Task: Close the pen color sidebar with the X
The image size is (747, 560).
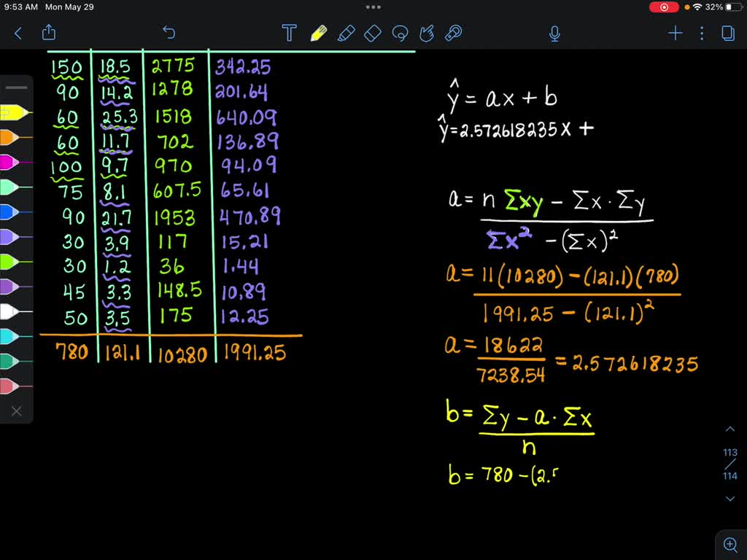Action: [x=16, y=411]
